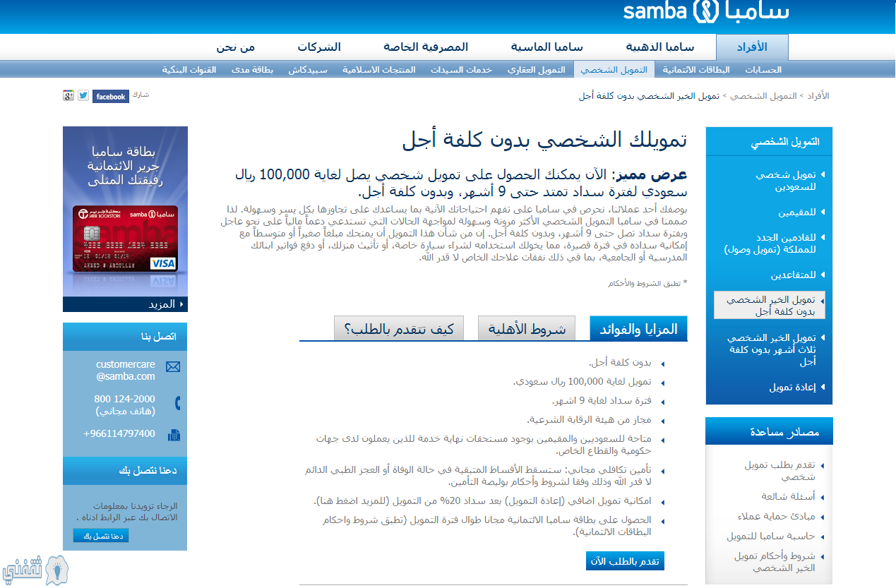This screenshot has height=588, width=896.
Task: Open شروط وأحكام تمويل الخير الشخصي link
Action: point(775,561)
